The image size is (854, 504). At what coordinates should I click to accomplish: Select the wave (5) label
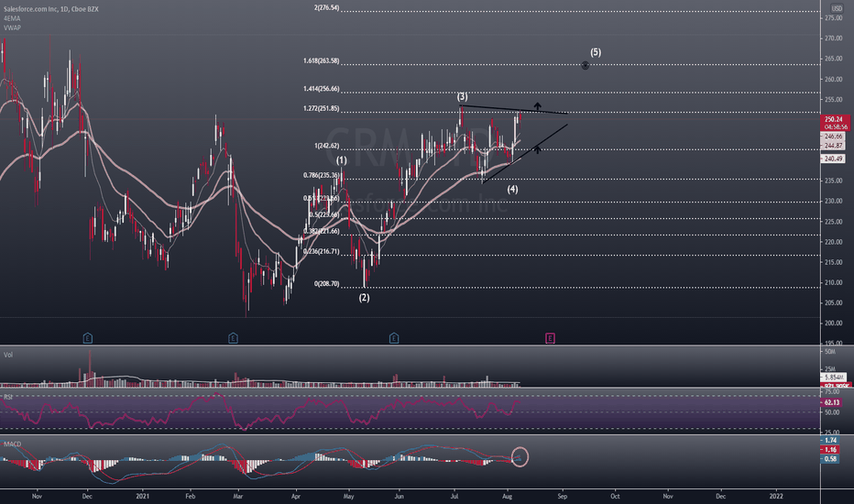coord(596,52)
